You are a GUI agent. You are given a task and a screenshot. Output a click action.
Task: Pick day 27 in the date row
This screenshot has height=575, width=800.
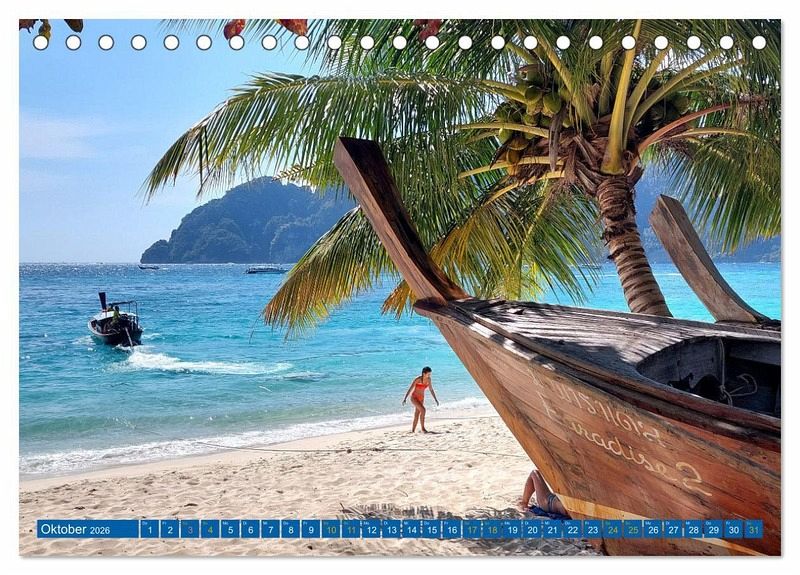(673, 529)
